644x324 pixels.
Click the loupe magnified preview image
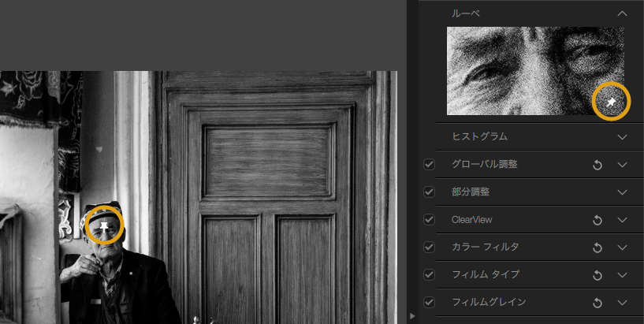(x=535, y=71)
